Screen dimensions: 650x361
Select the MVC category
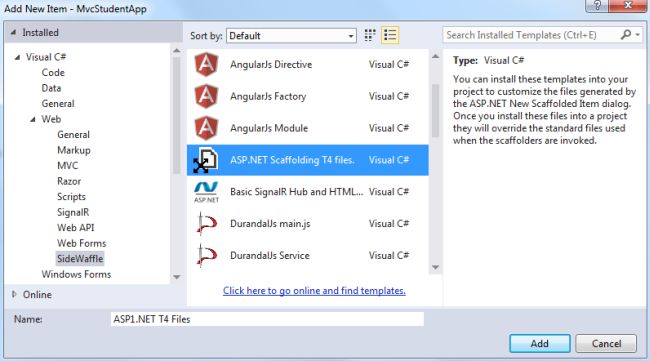(68, 166)
